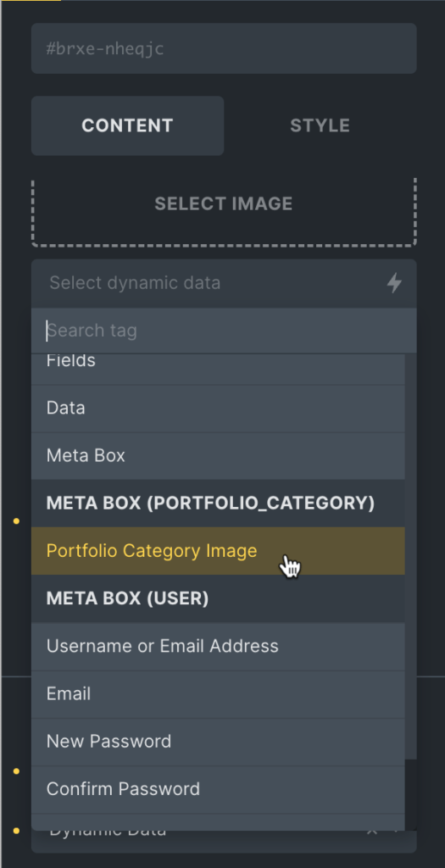Pick the Data entry in tag list

click(218, 408)
